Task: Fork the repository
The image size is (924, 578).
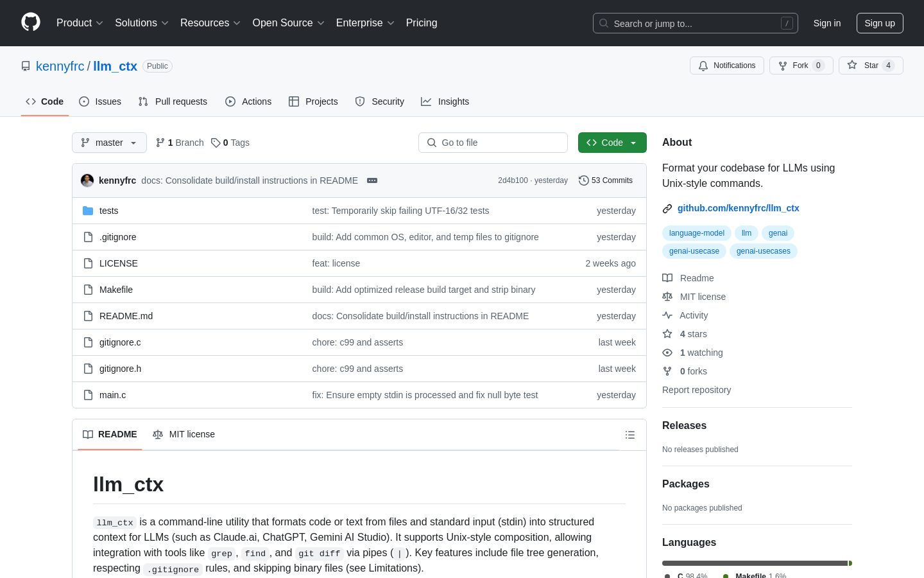Action: pyautogui.click(x=801, y=66)
